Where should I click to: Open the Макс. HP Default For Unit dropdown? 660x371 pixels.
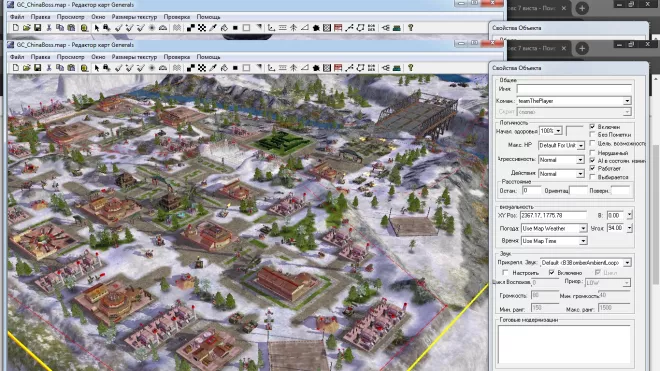pos(580,145)
